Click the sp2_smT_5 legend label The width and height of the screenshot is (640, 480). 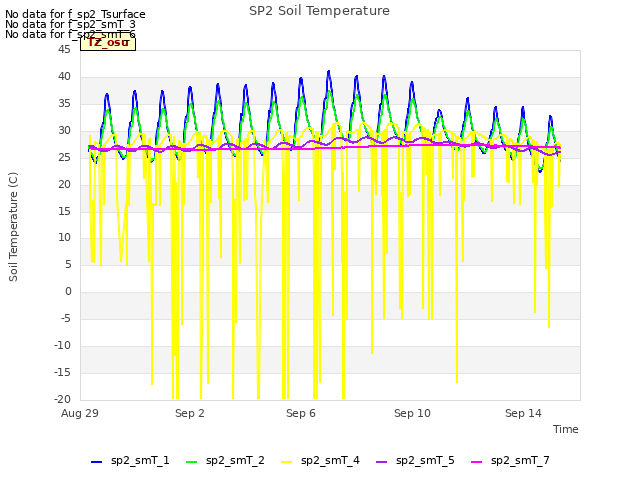tap(425, 461)
